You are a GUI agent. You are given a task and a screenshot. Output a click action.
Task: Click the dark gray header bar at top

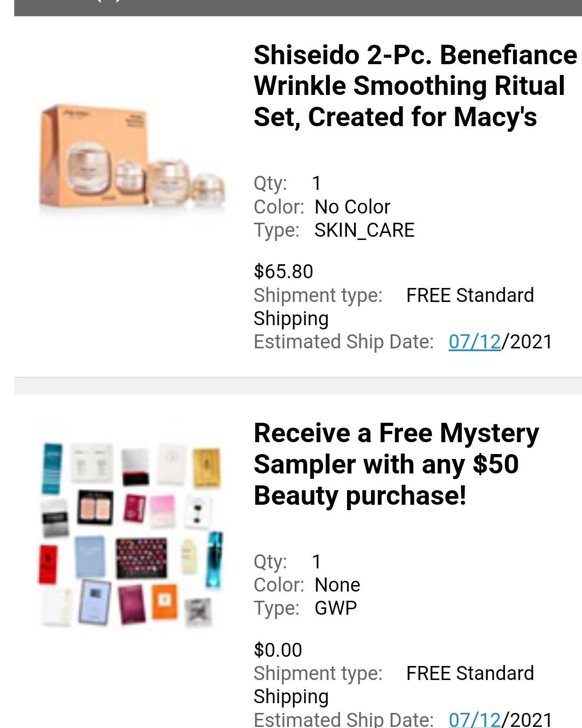(298, 8)
